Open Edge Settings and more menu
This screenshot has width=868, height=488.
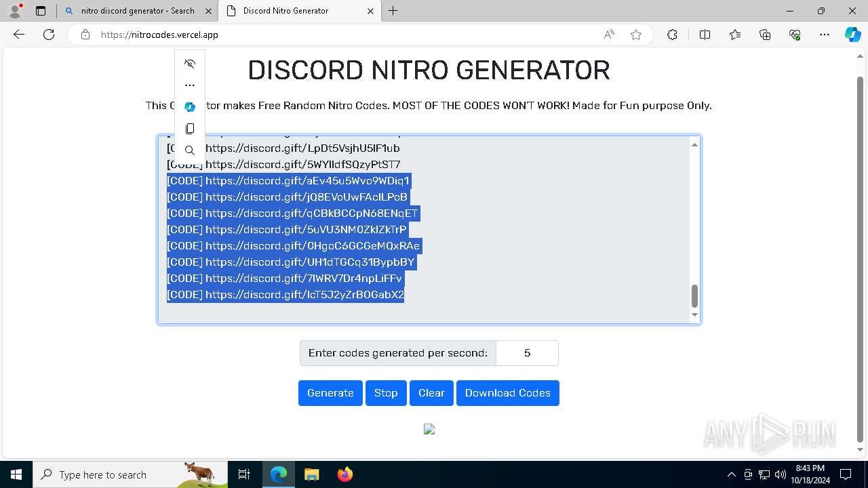pyautogui.click(x=825, y=35)
